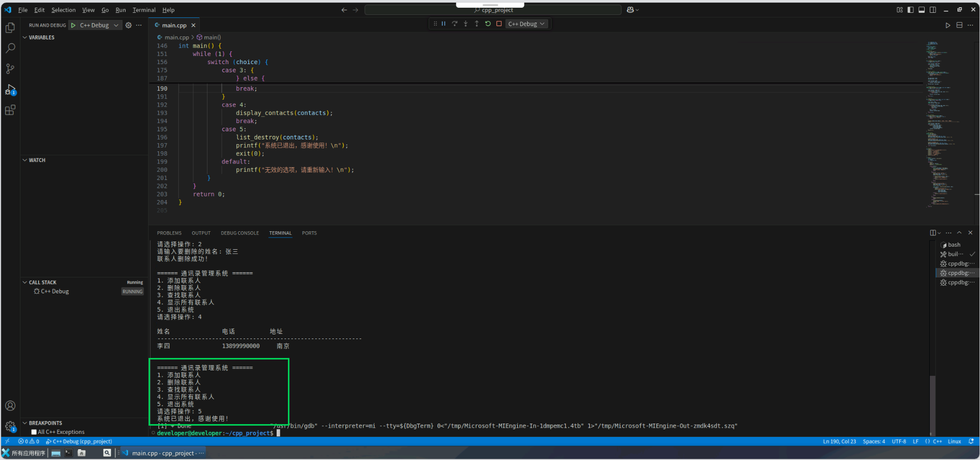Maximize the panel size with chevron up
This screenshot has height=460, width=980.
[960, 233]
